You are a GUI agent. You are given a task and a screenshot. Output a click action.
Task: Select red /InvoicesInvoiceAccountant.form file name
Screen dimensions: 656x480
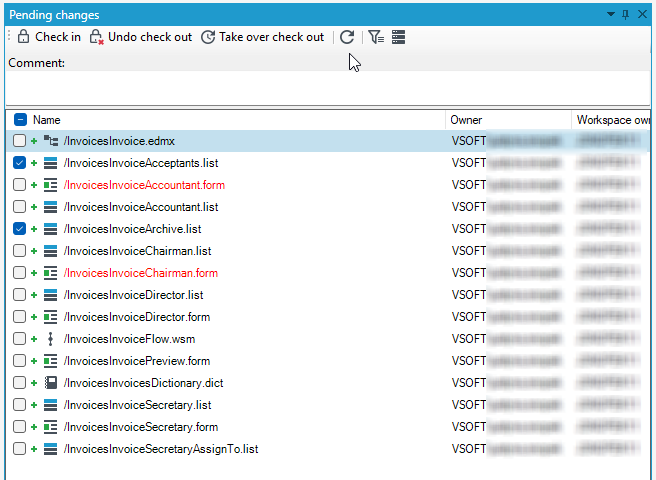(144, 185)
